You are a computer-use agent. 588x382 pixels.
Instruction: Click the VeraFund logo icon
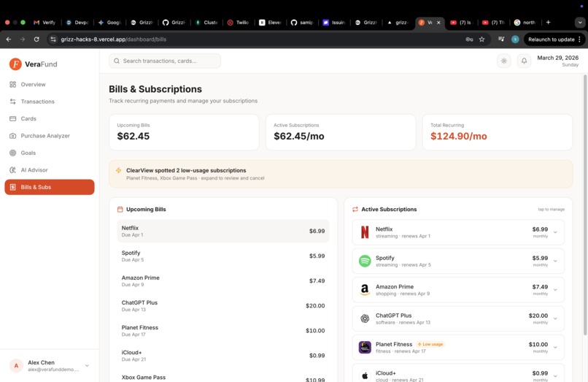(x=15, y=64)
